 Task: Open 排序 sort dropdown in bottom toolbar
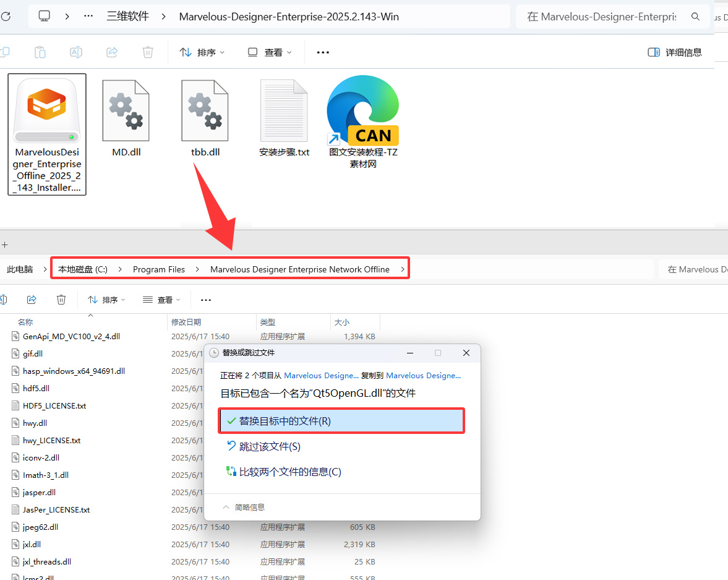point(107,300)
